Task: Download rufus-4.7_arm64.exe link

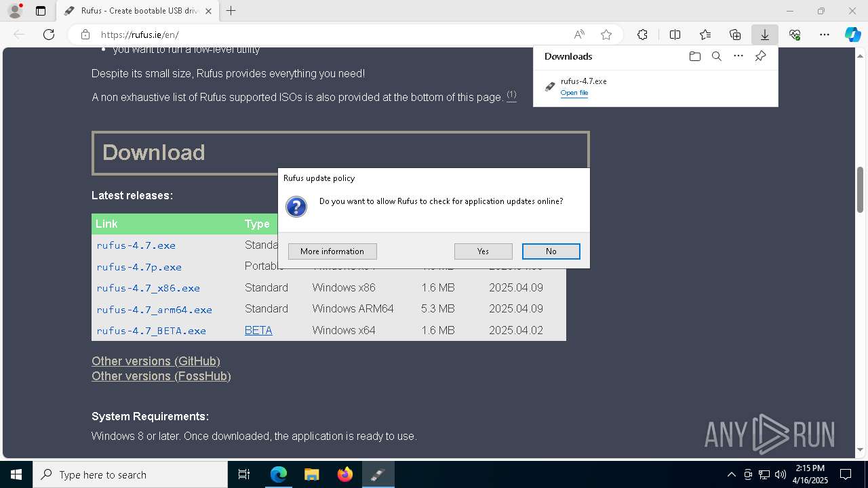Action: (x=155, y=310)
